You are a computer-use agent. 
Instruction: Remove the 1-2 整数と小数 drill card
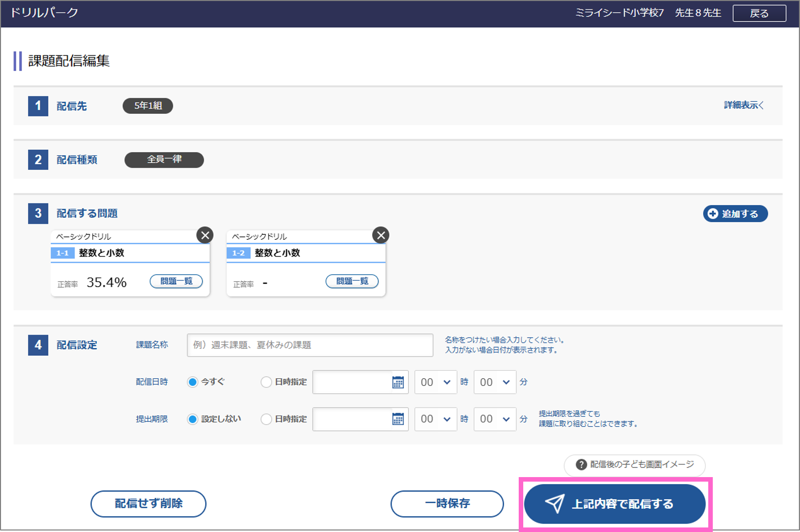coord(381,235)
